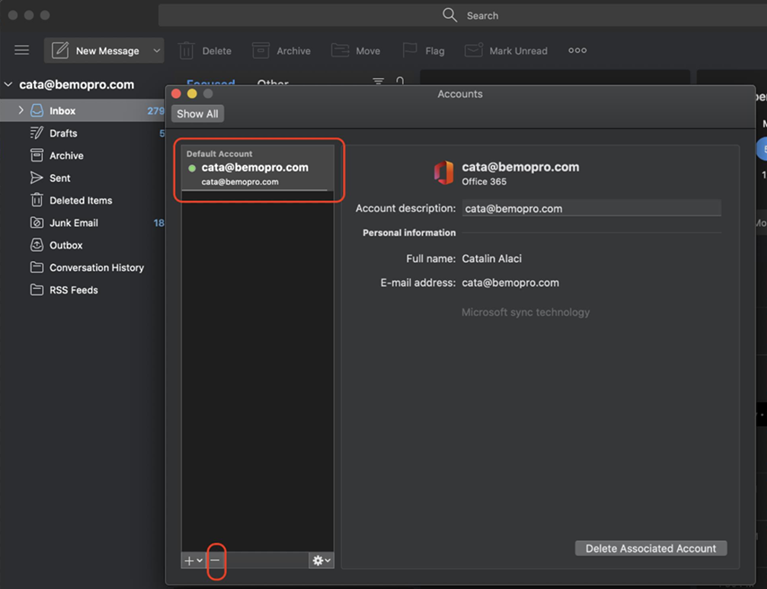Open the Archive folder in sidebar
The height and width of the screenshot is (589, 767).
click(82, 156)
